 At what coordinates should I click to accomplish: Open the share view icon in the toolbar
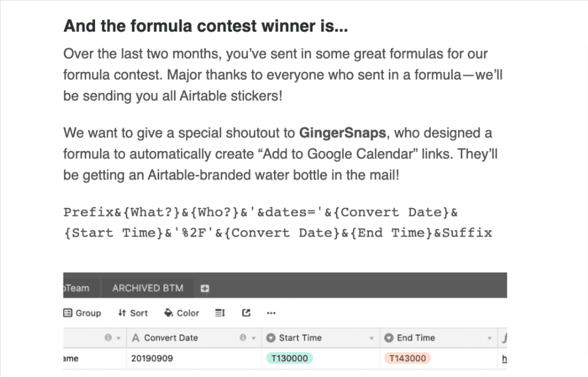245,313
